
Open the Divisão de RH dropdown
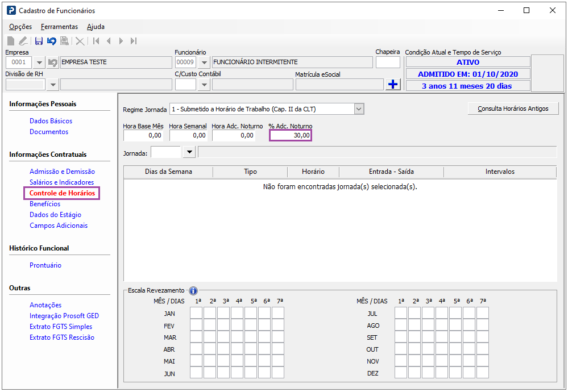pos(53,85)
